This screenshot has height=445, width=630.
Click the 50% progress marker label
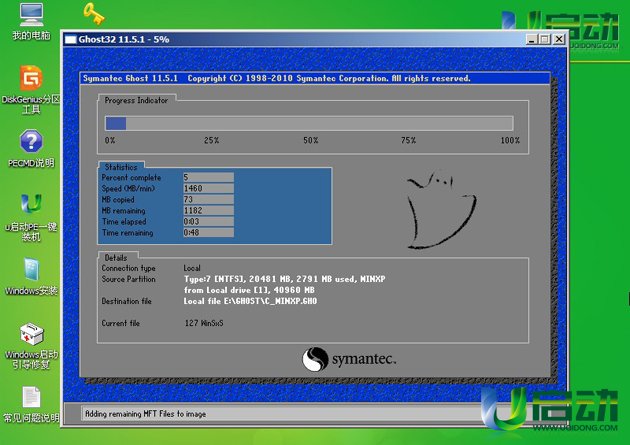tap(311, 141)
